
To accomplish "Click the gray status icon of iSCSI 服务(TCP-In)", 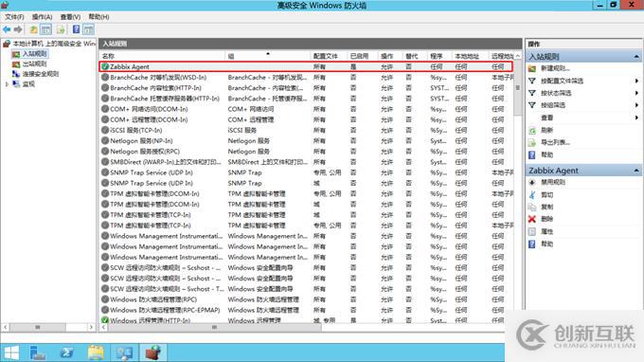I will pos(105,130).
